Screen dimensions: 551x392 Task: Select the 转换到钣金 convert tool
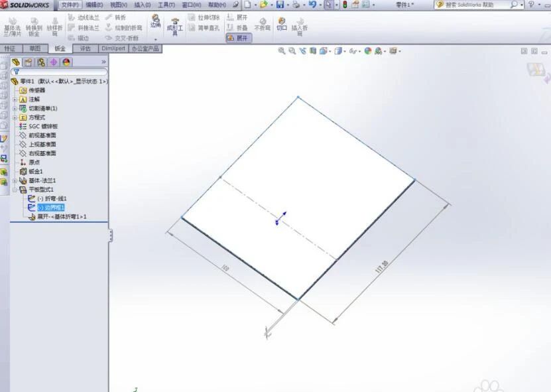coord(34,28)
